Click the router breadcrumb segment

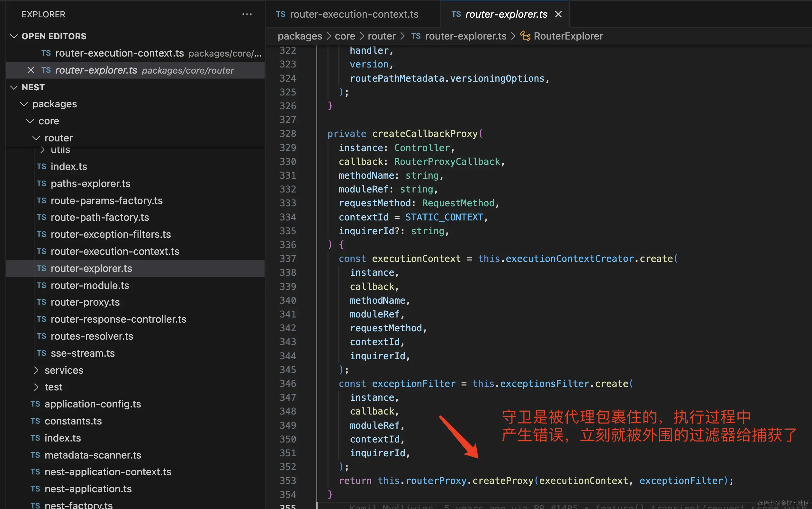382,36
